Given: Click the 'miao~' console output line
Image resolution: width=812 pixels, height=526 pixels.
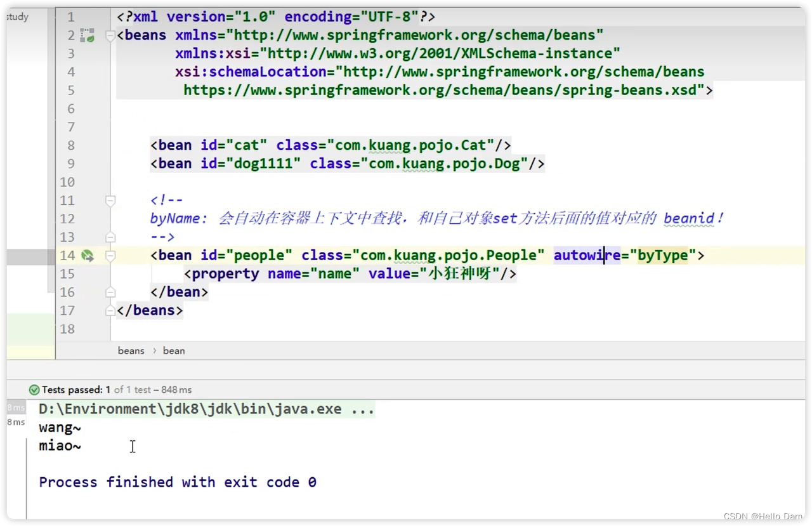Looking at the screenshot, I should pos(60,446).
